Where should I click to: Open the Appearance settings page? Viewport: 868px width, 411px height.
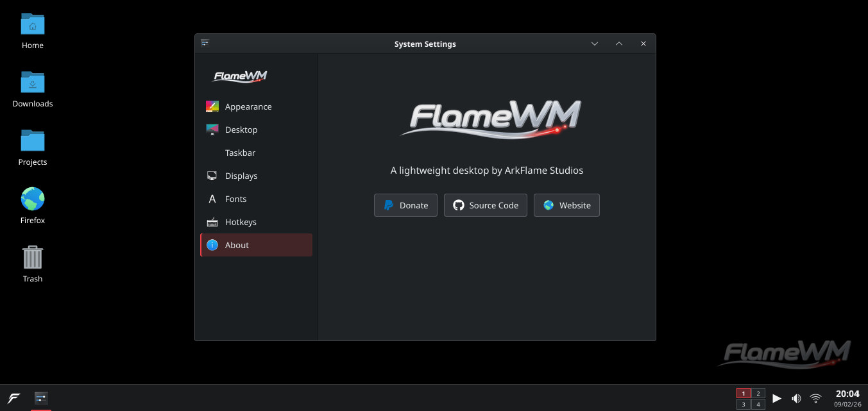(256, 106)
